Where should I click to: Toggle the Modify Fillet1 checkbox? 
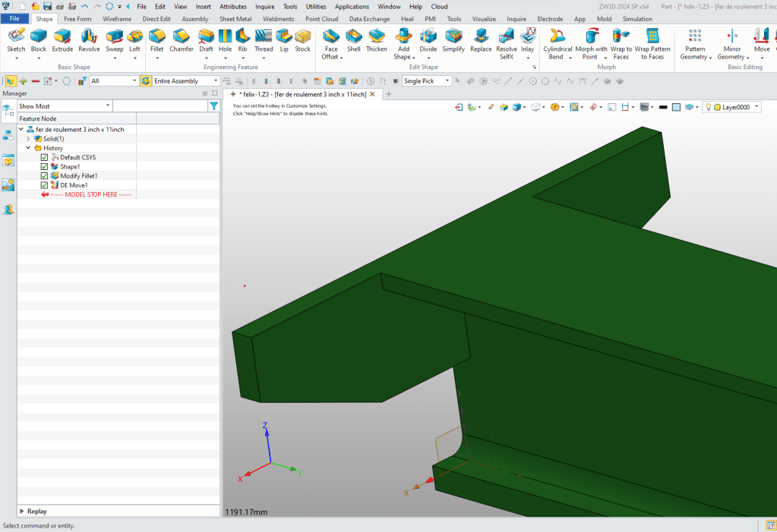click(x=44, y=176)
